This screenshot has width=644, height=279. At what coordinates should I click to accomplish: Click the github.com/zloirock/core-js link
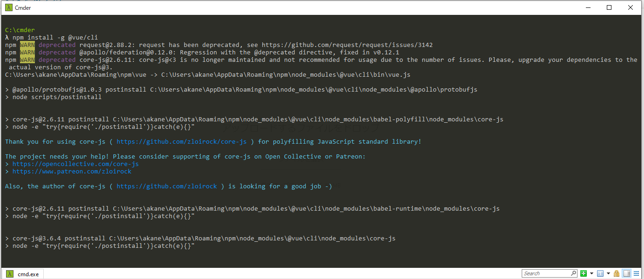pos(181,142)
